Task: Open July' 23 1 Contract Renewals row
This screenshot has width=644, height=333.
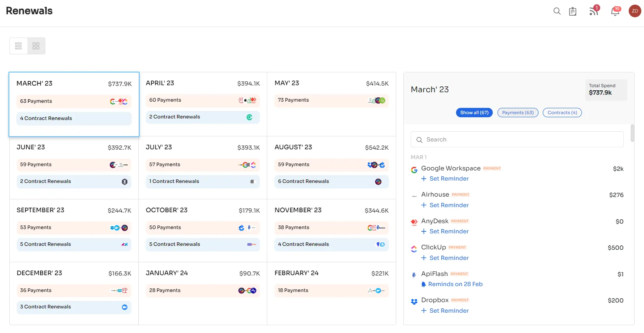Action: (203, 181)
